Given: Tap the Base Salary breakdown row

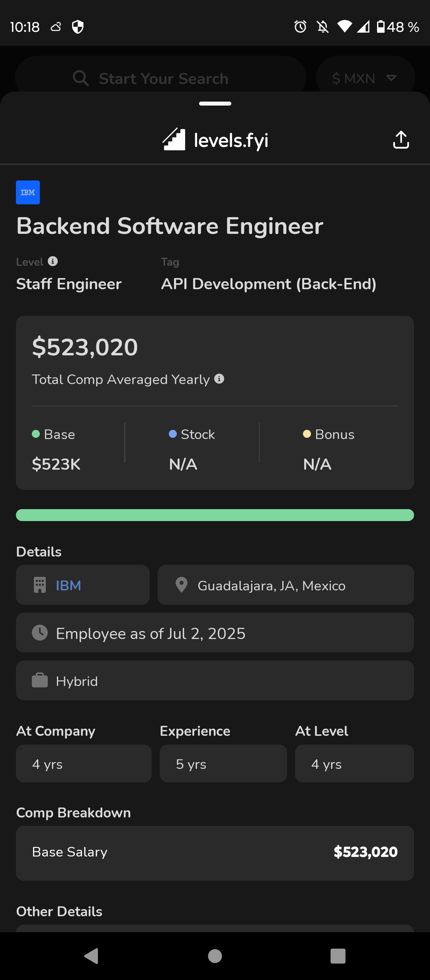Looking at the screenshot, I should coord(215,852).
